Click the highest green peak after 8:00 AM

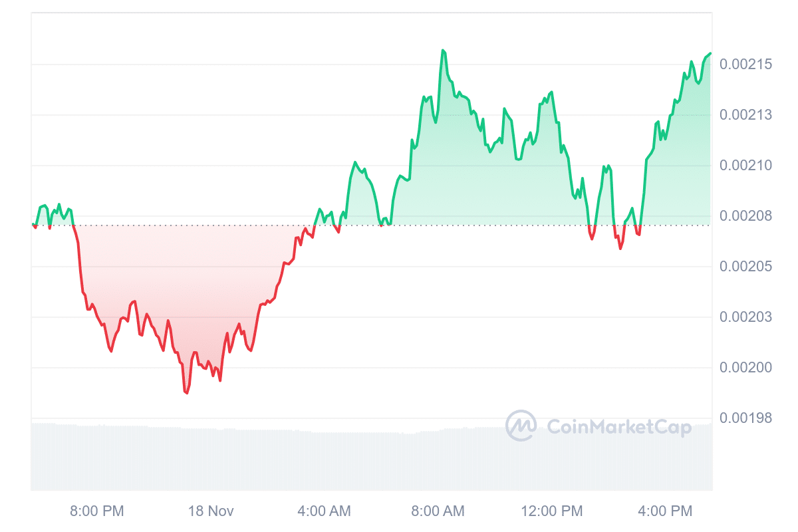pos(442,50)
